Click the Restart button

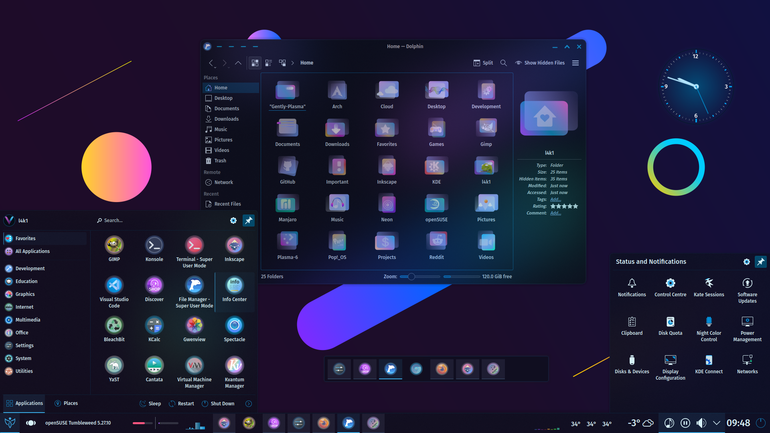(181, 404)
